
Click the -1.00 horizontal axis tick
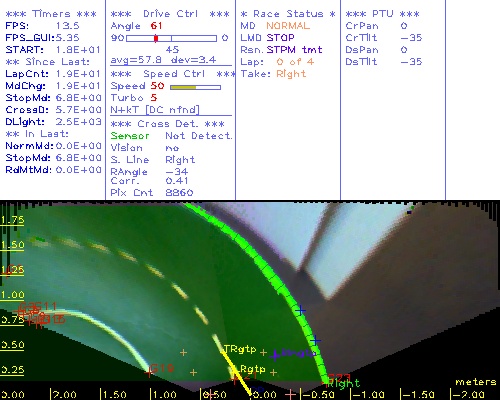pyautogui.click(x=368, y=395)
